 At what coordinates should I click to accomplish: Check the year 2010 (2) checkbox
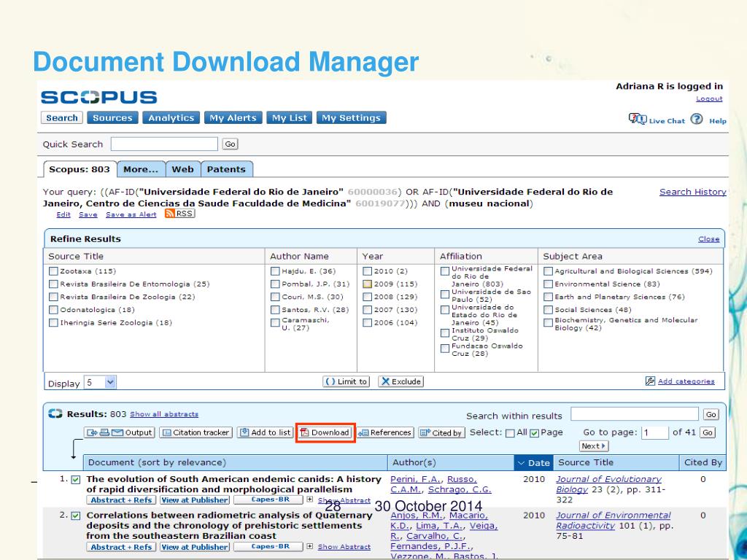368,271
